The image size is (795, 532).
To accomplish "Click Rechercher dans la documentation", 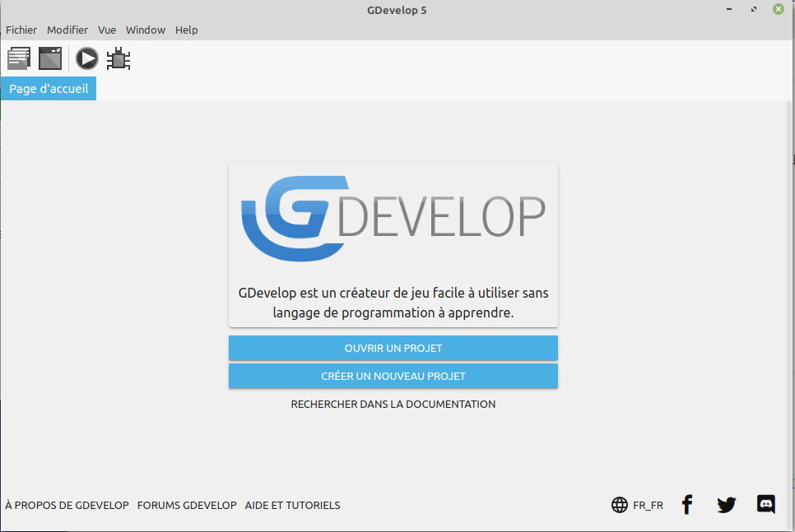I will coord(393,404).
